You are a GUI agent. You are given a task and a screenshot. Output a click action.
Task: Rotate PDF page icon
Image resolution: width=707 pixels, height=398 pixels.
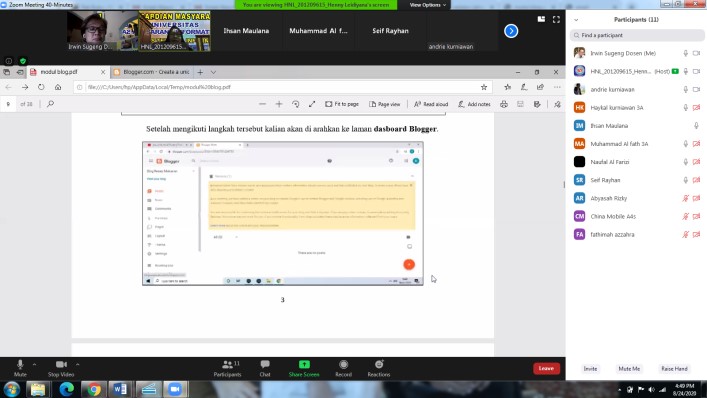click(295, 104)
